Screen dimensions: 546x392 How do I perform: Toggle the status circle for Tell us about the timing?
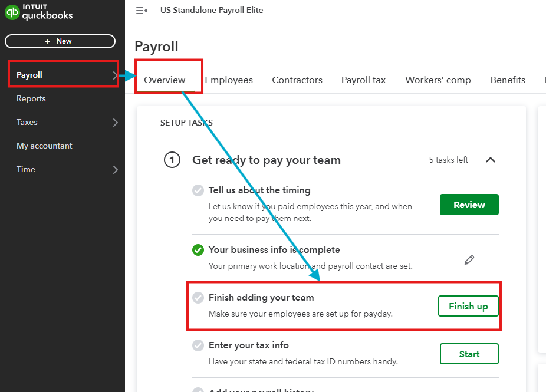(x=198, y=190)
